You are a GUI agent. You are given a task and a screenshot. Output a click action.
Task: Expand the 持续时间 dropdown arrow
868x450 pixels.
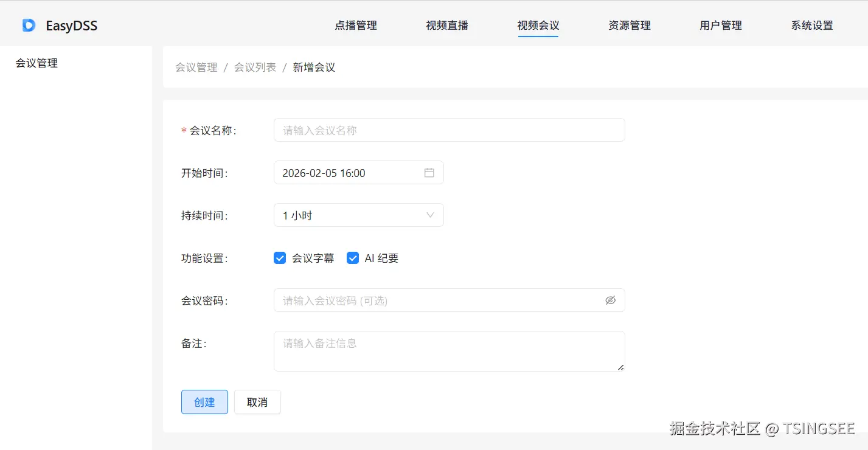pyautogui.click(x=430, y=215)
